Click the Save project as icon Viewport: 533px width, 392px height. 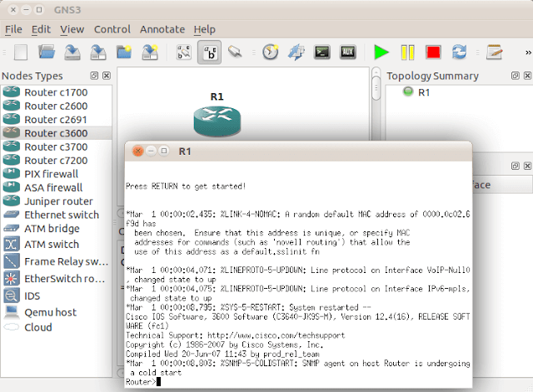pyautogui.click(x=98, y=52)
